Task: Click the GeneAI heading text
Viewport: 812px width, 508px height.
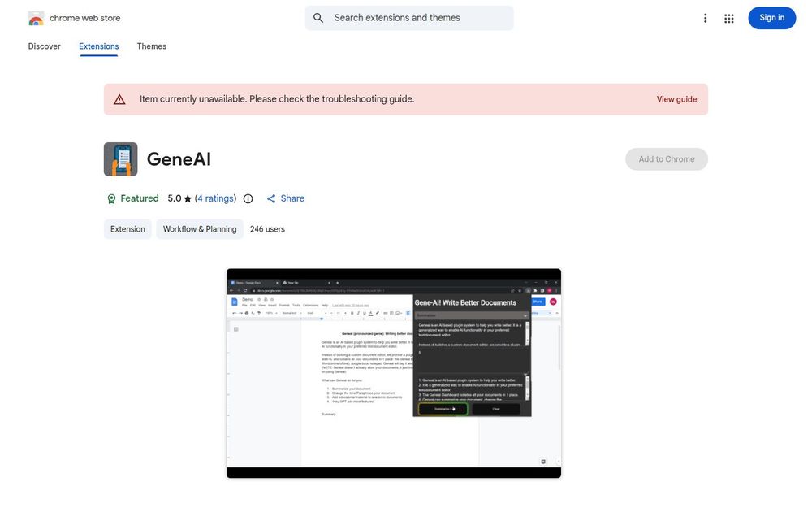Action: 179,159
